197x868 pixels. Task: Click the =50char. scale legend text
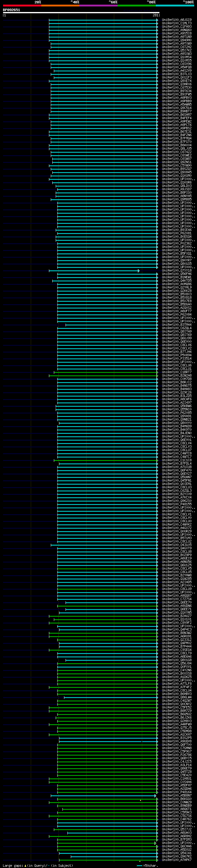coord(150,866)
